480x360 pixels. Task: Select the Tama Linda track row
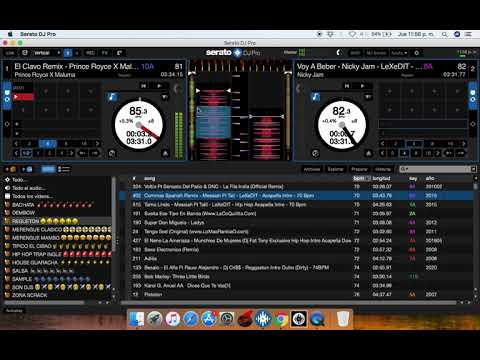[x=297, y=204]
